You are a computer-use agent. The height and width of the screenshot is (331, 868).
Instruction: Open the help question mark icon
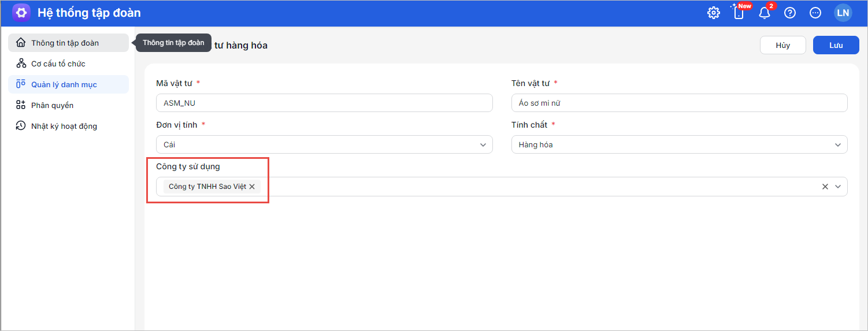point(790,13)
